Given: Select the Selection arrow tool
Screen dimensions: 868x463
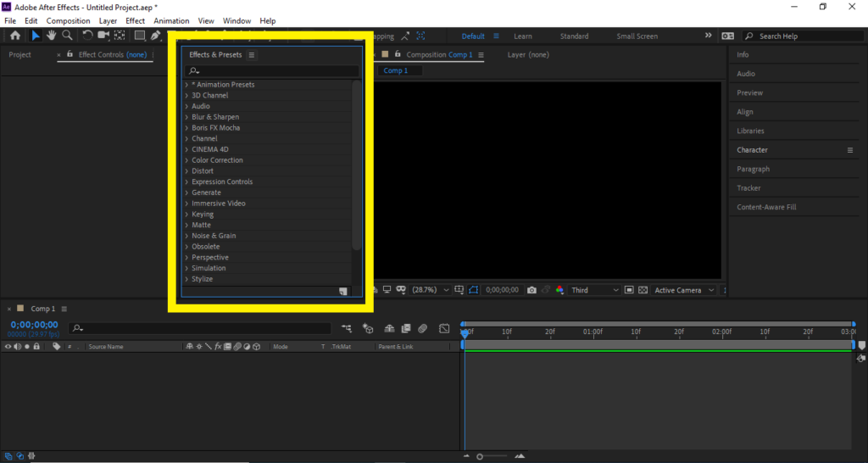Looking at the screenshot, I should coord(36,36).
